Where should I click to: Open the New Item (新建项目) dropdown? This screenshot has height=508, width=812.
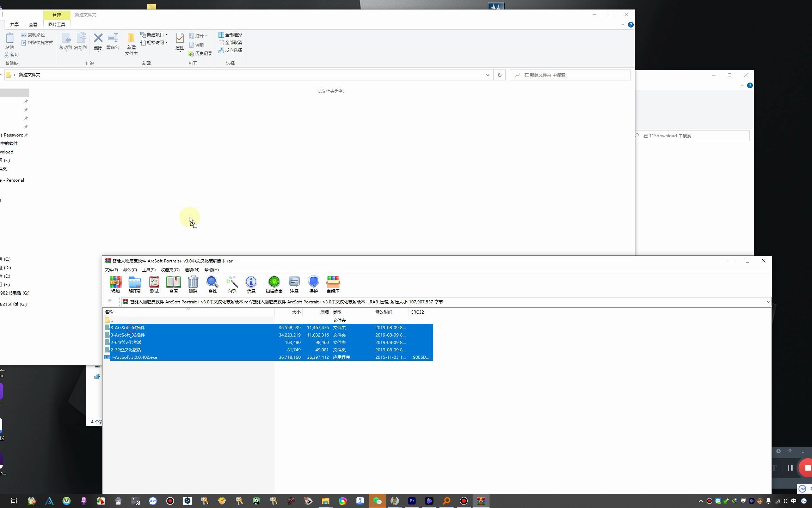click(154, 35)
